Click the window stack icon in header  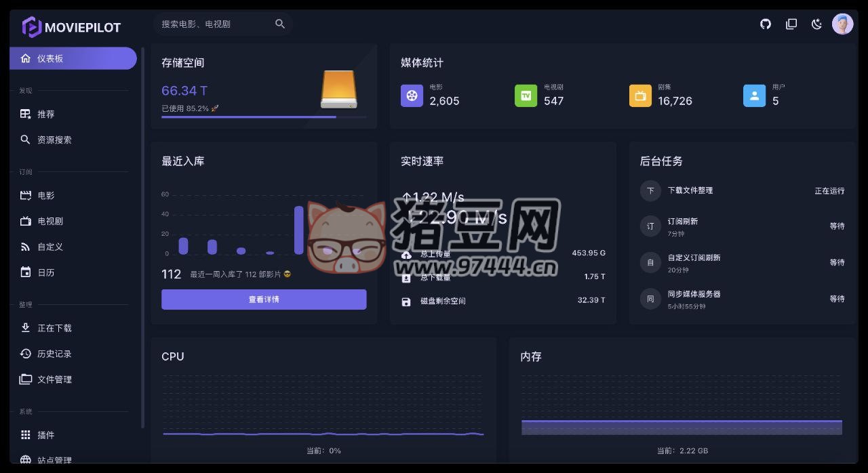click(x=791, y=24)
